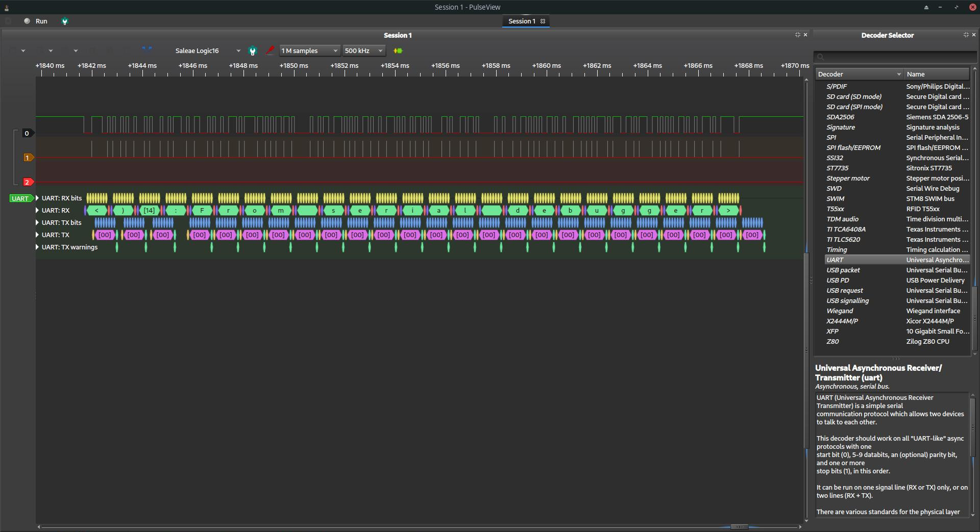Select the Signature decoder
Screen dimensions: 980x532
click(896, 127)
